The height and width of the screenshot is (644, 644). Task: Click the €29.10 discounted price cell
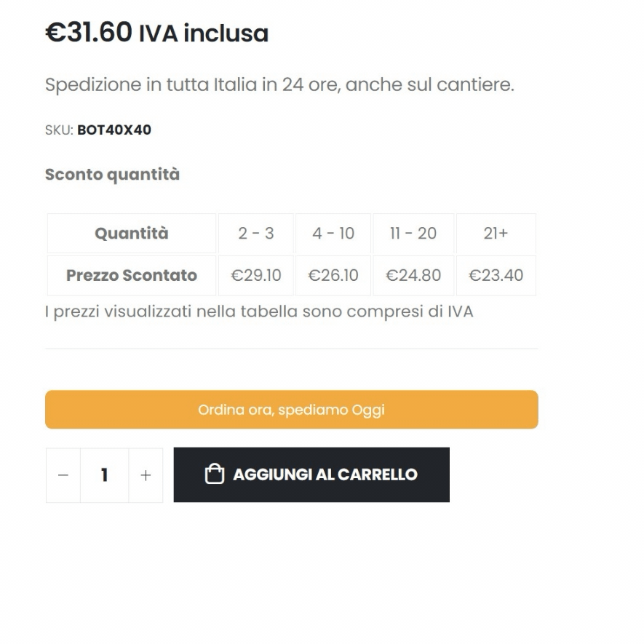click(256, 276)
